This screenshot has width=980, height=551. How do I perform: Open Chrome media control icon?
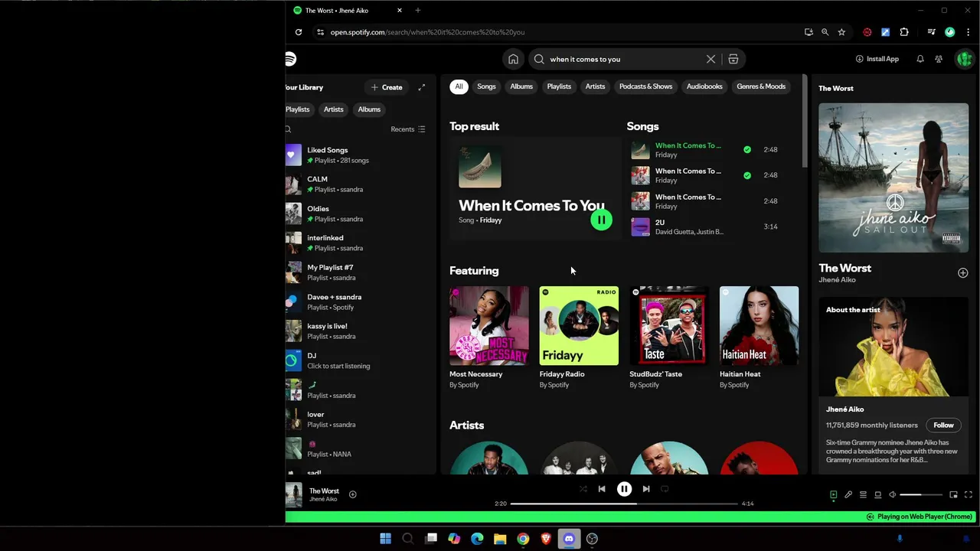(x=931, y=32)
